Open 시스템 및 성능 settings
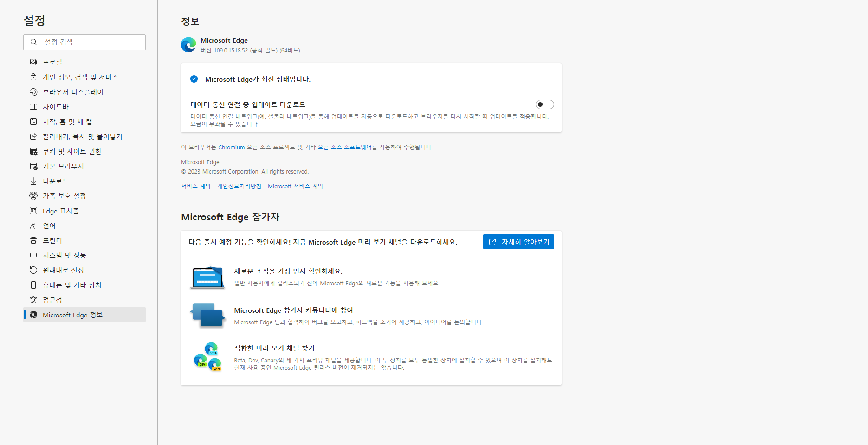Image resolution: width=868 pixels, height=445 pixels. (84, 255)
